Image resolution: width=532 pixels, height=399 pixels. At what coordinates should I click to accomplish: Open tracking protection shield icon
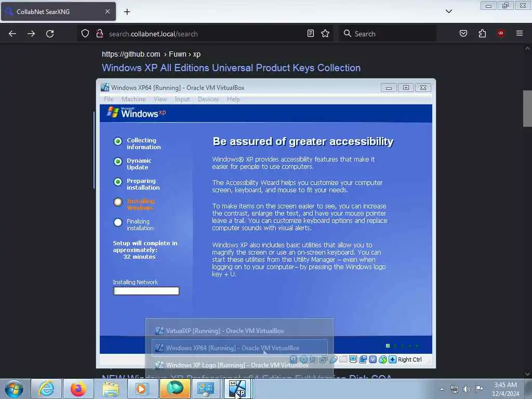point(85,34)
